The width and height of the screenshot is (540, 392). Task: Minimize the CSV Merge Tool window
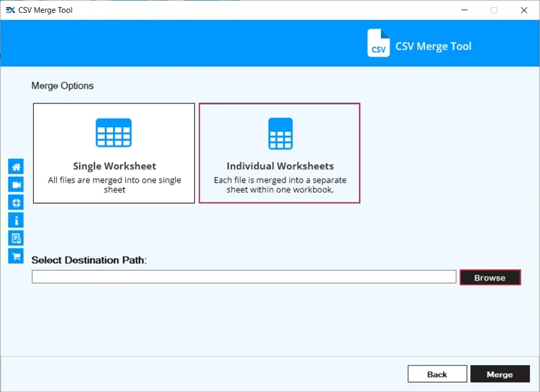point(464,10)
